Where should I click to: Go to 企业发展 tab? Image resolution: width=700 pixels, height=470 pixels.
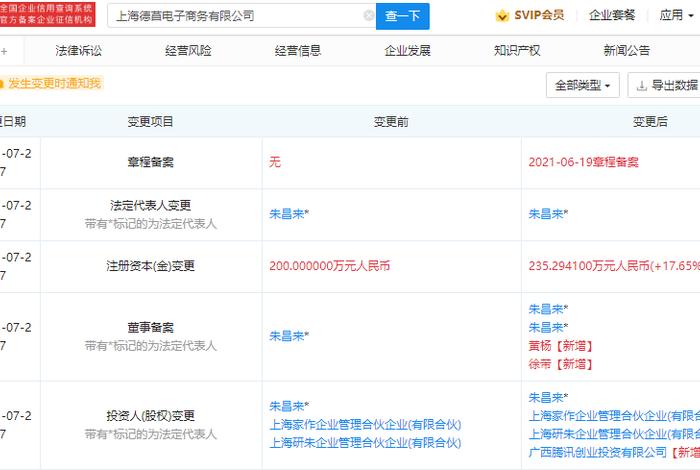pos(408,51)
